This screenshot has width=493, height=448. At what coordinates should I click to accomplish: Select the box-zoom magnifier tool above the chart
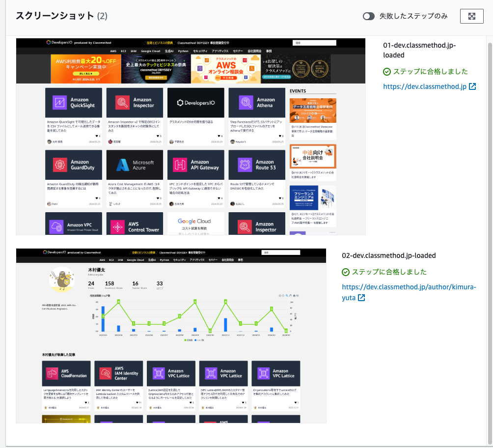click(287, 296)
